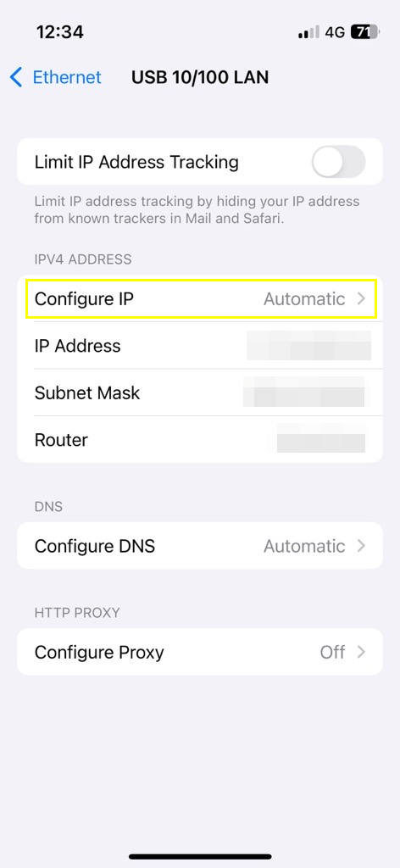The image size is (400, 868).
Task: Select the IP Address row
Action: [200, 346]
